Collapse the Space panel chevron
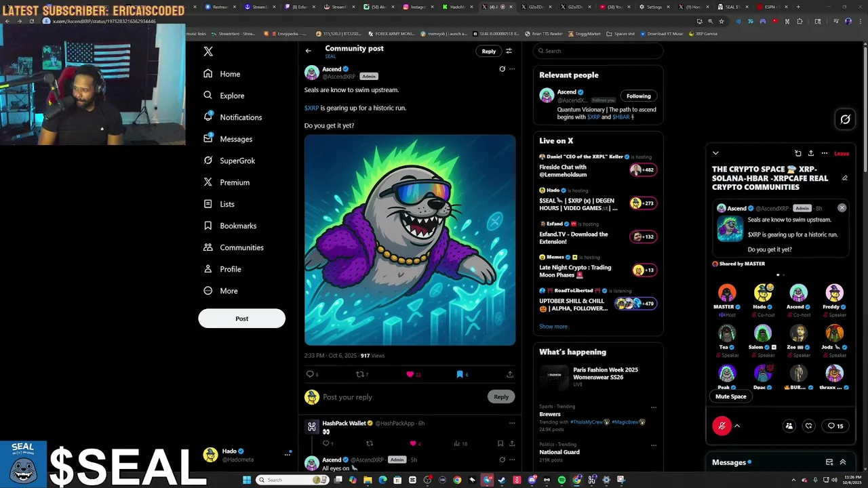The width and height of the screenshot is (868, 488). click(715, 153)
